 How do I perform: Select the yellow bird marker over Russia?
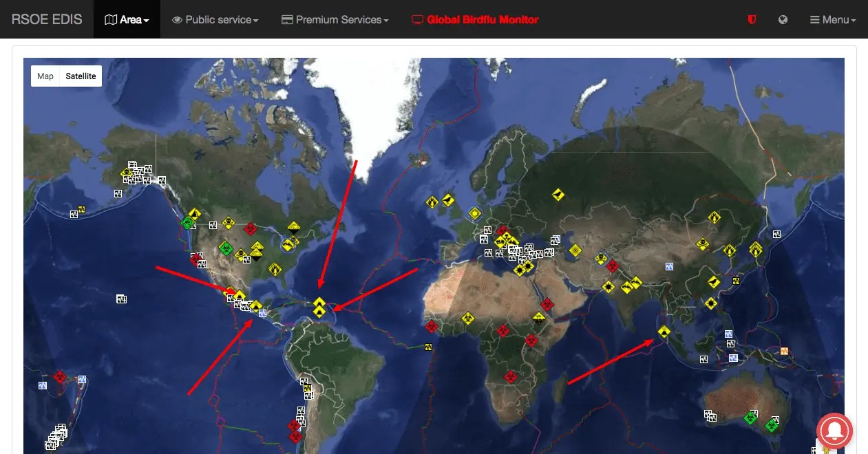tap(558, 195)
